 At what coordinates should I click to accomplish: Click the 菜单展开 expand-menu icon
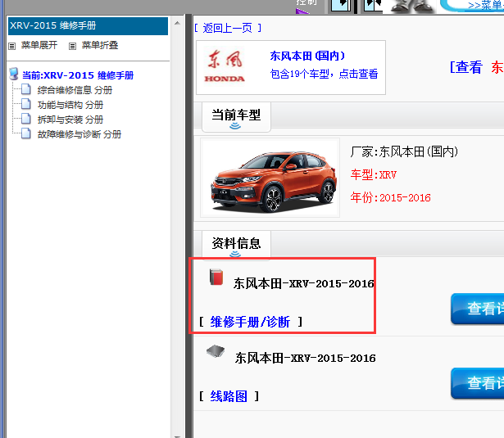12,46
